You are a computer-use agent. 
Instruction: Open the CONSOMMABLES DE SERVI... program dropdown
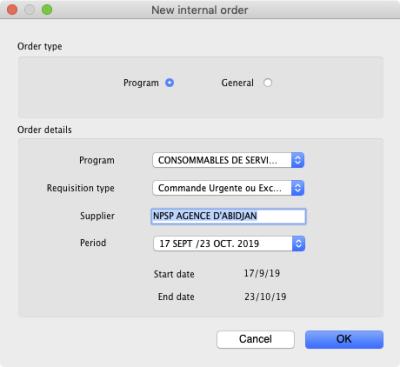click(228, 160)
